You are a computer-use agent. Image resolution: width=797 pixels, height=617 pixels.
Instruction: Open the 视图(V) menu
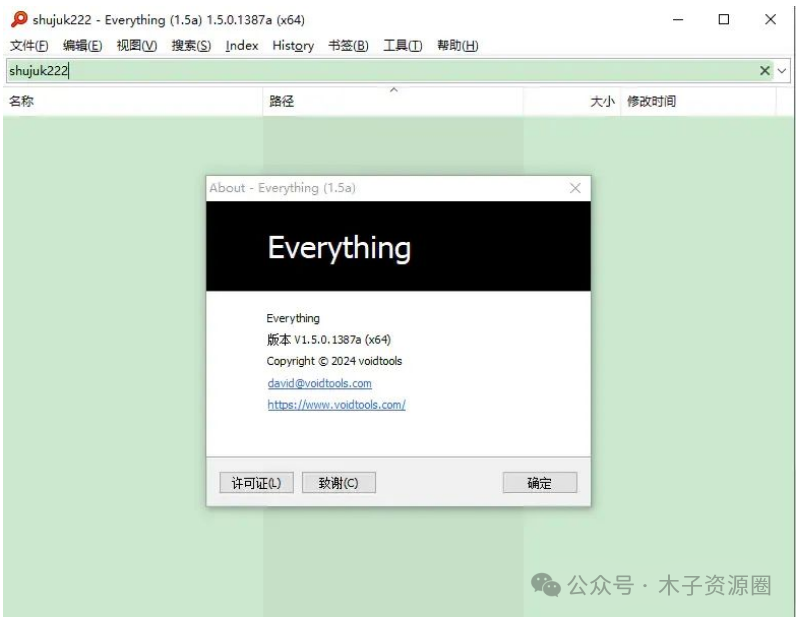137,46
